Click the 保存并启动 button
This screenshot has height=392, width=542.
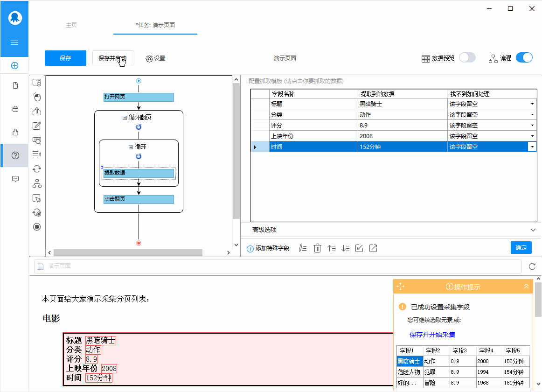[x=113, y=58]
